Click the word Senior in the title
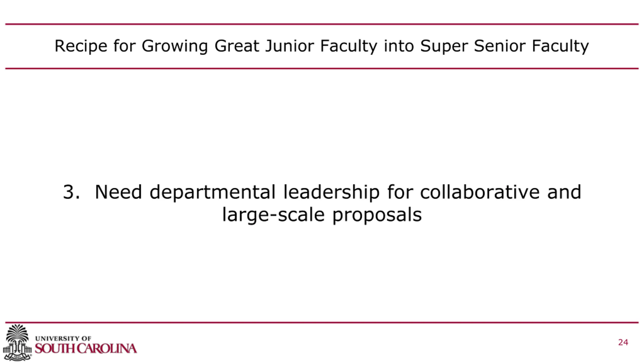This screenshot has height=363, width=644. pyautogui.click(x=500, y=46)
